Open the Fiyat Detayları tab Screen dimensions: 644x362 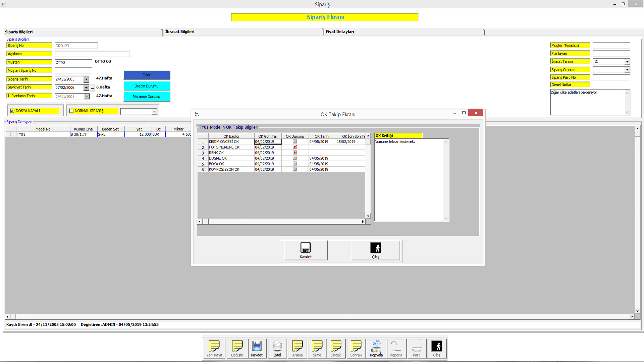[340, 32]
